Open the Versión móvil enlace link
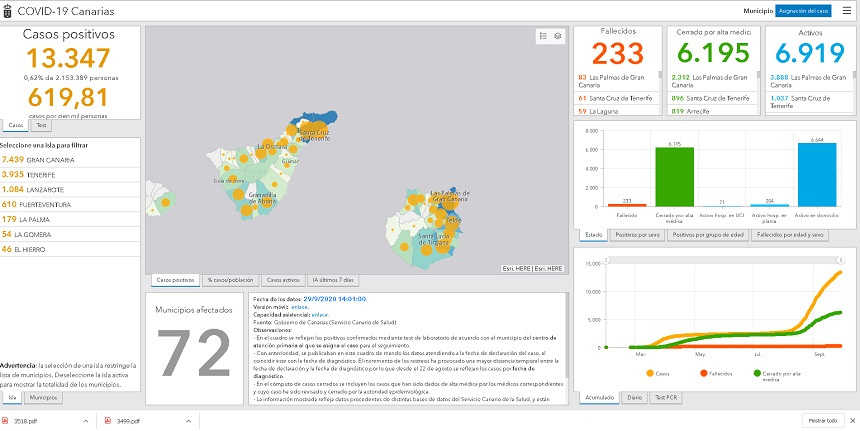 point(297,307)
